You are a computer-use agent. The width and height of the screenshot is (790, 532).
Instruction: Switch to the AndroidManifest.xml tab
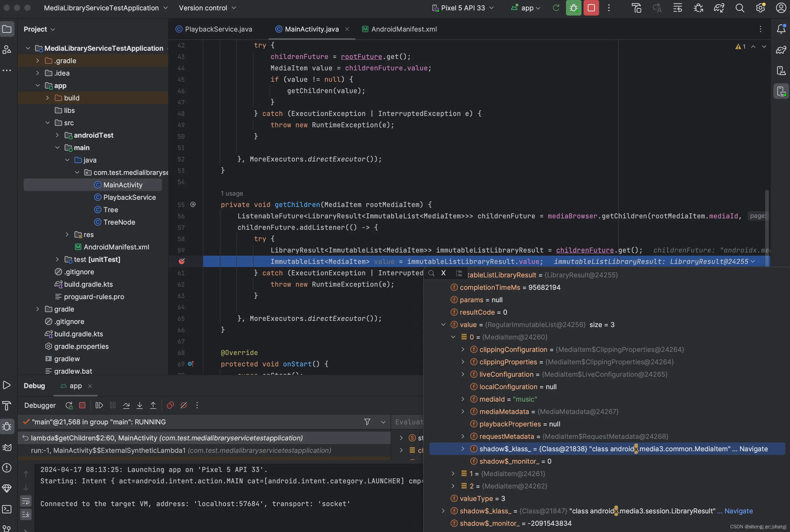pyautogui.click(x=404, y=29)
